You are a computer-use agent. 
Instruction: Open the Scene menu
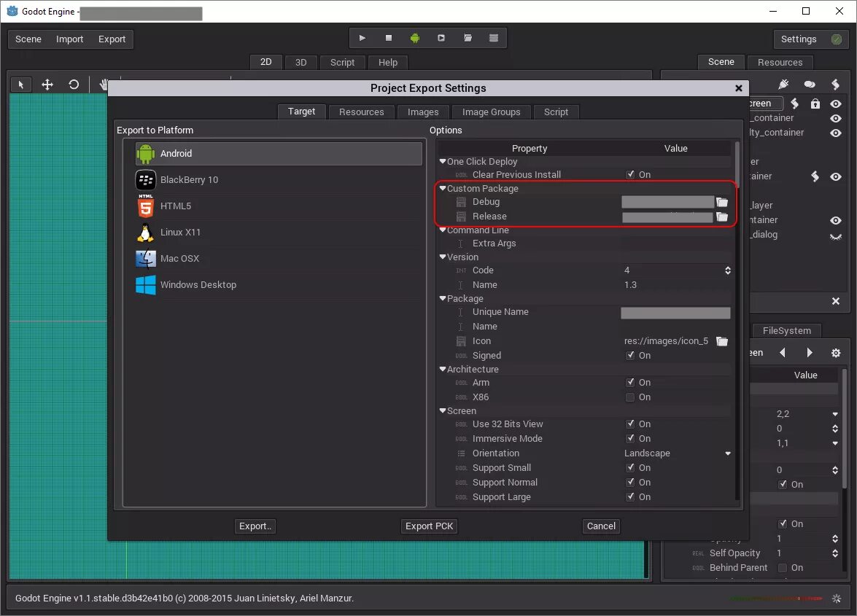pyautogui.click(x=28, y=39)
